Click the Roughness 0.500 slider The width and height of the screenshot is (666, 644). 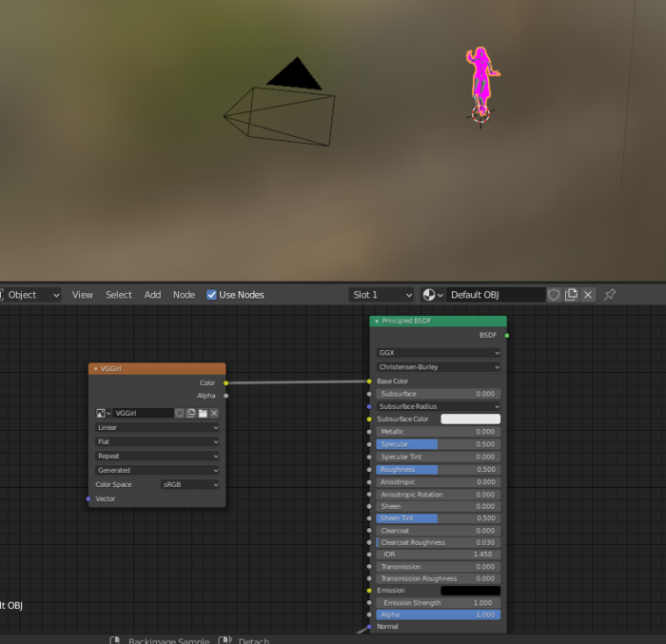click(439, 469)
